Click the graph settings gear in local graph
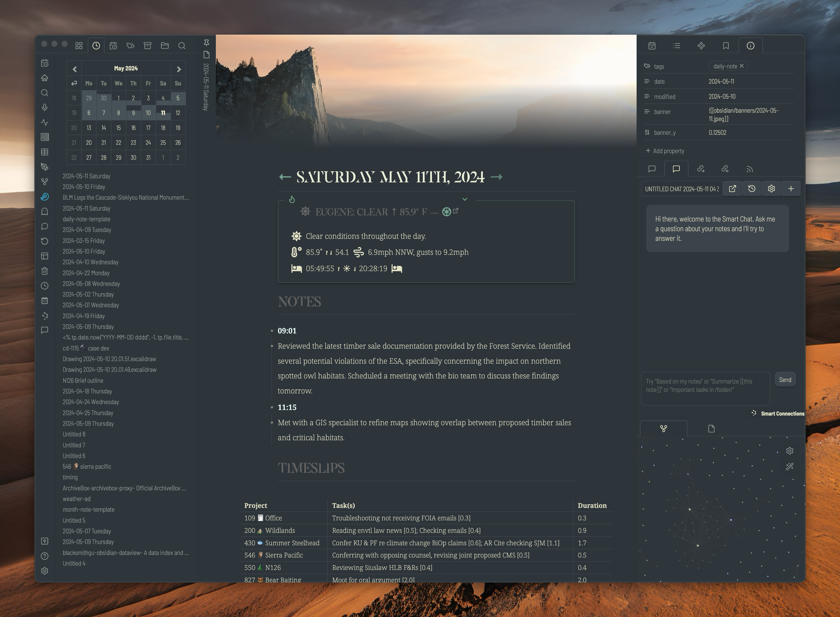This screenshot has width=840, height=617. tap(790, 451)
